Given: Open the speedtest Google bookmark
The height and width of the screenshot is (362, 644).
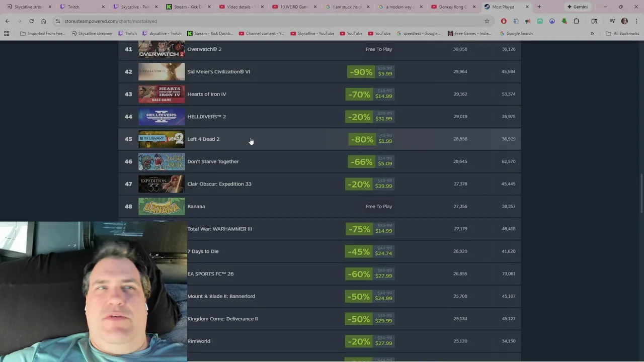Looking at the screenshot, I should point(418,33).
